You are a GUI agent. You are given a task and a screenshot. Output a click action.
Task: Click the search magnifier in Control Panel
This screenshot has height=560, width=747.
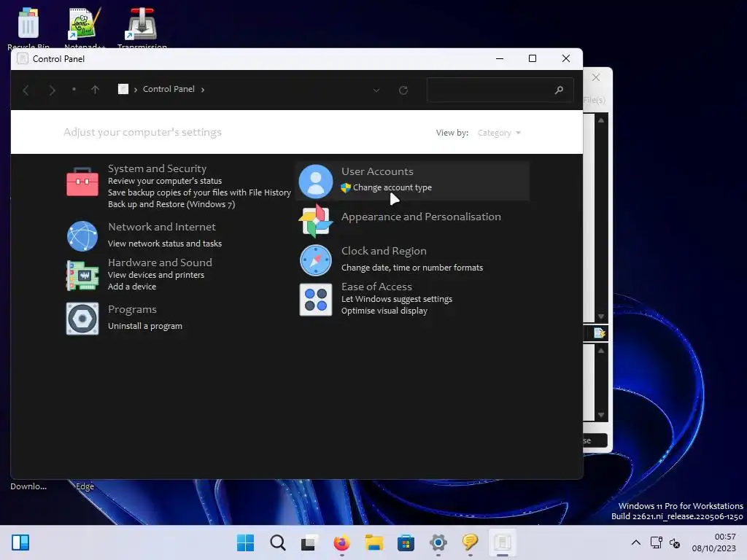559,90
